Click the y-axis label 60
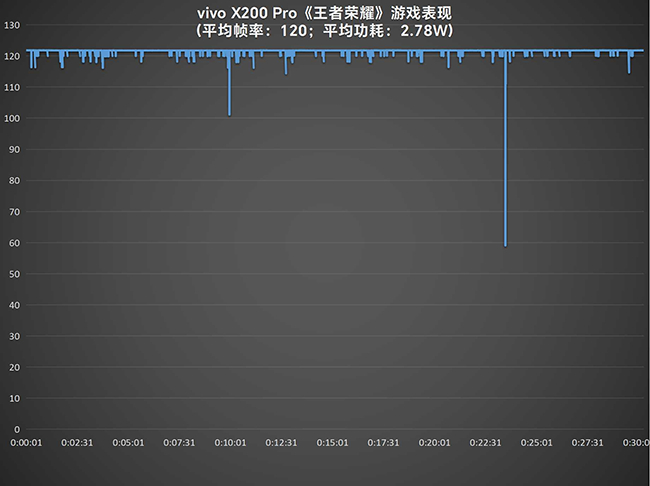This screenshot has height=486, width=650. tap(15, 243)
